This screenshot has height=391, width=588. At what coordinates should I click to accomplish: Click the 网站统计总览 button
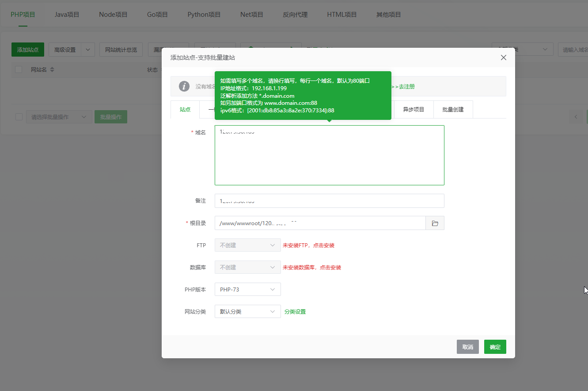tap(121, 50)
